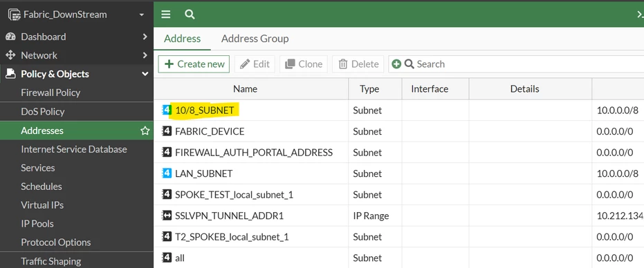Click the 10/8_SUBNET address icon
This screenshot has width=644, height=268.
pyautogui.click(x=167, y=110)
